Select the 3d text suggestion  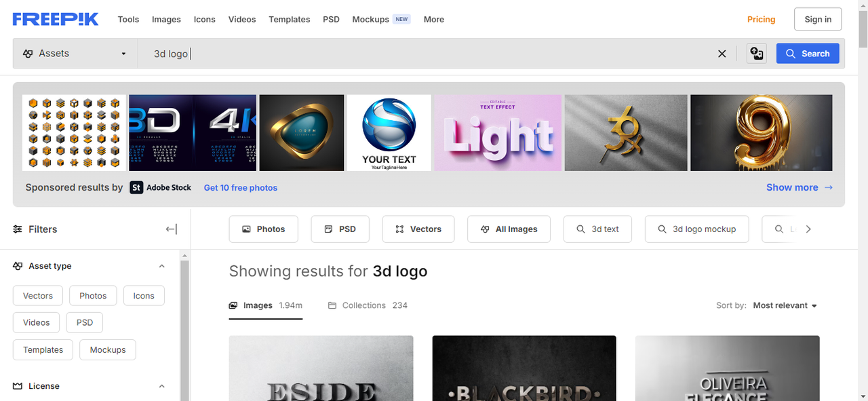(x=597, y=229)
